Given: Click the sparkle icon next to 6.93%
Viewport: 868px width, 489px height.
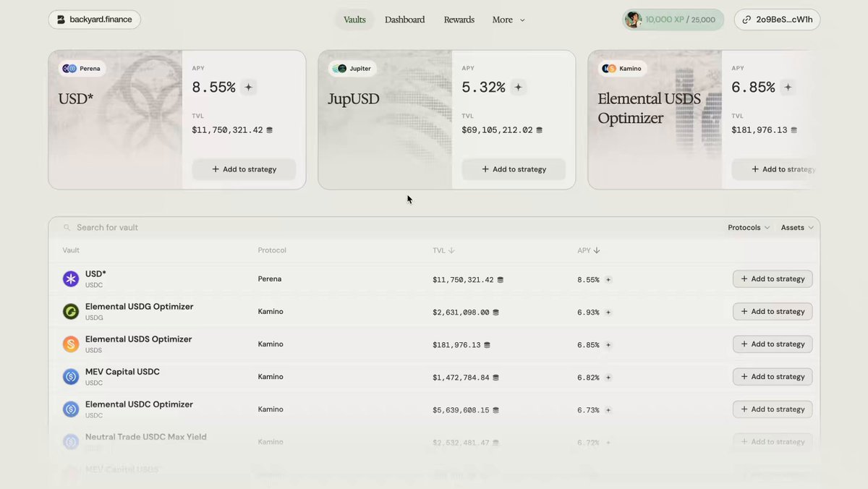Looking at the screenshot, I should click(608, 312).
